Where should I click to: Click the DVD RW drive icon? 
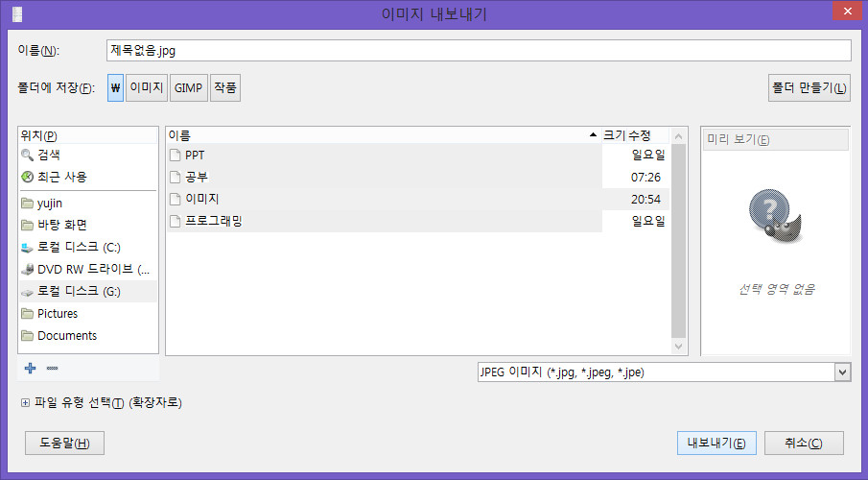click(27, 270)
